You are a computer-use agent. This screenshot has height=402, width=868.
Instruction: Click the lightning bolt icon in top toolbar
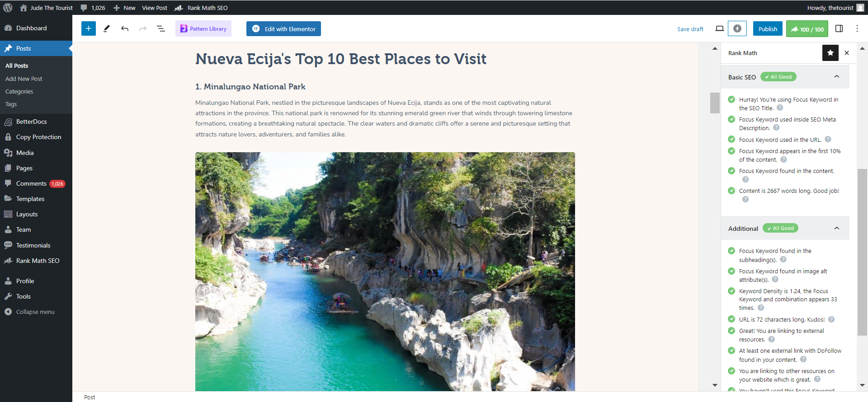point(737,28)
